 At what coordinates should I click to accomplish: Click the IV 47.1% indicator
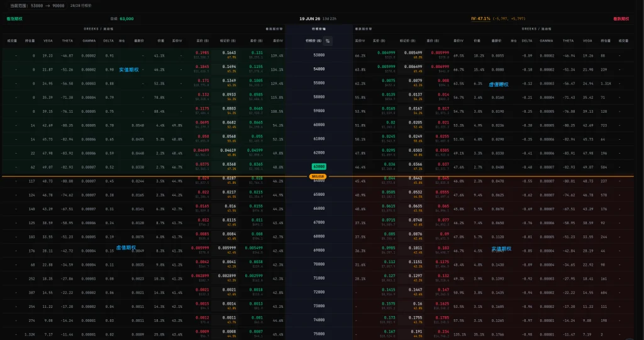(480, 18)
